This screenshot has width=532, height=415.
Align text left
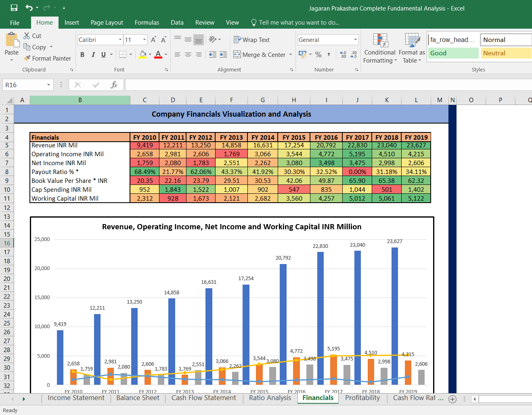pyautogui.click(x=178, y=54)
